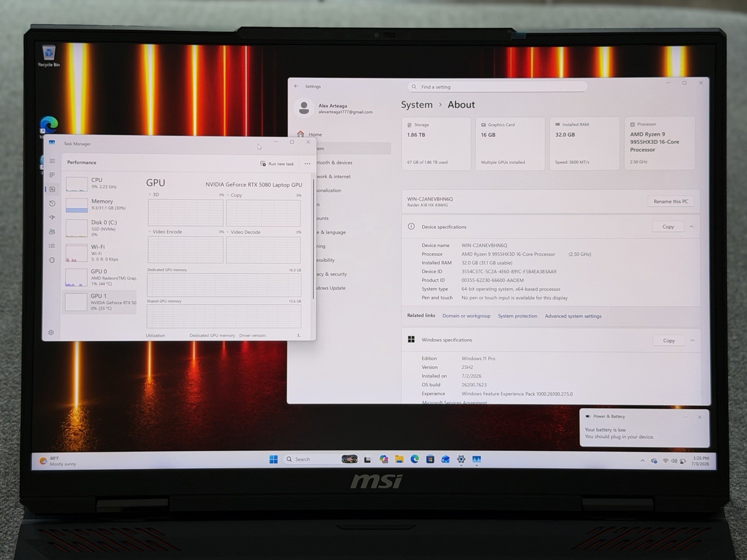Open Task View icon on taskbar

pyautogui.click(x=367, y=460)
